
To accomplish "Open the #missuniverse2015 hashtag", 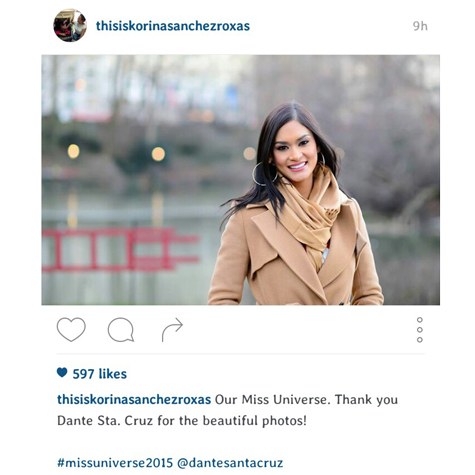I will pos(115,463).
